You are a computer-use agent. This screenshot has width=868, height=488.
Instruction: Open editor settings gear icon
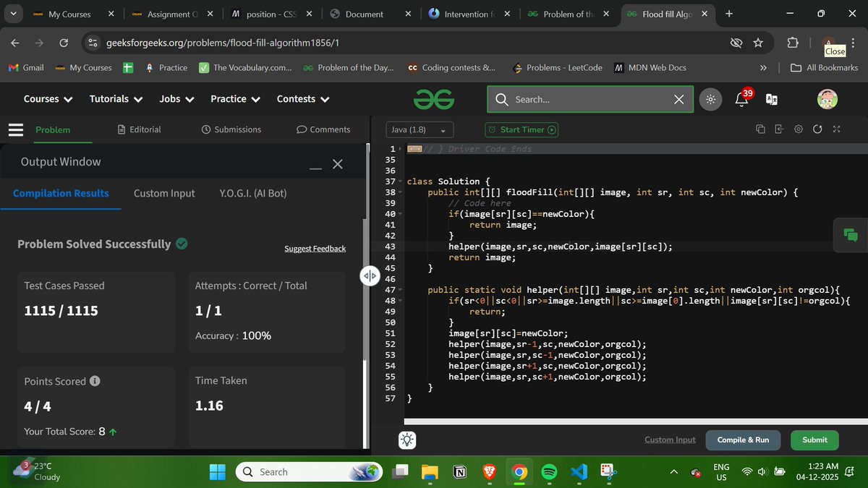799,129
